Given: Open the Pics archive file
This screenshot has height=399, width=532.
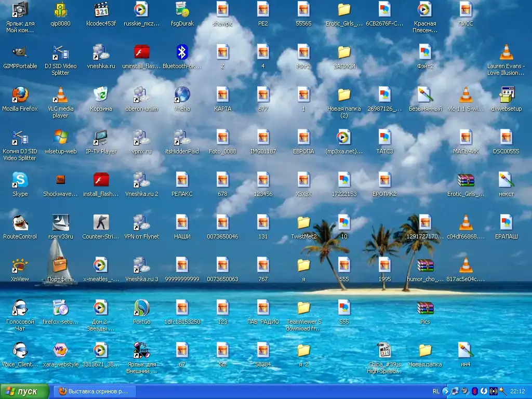Looking at the screenshot, I should (425, 308).
